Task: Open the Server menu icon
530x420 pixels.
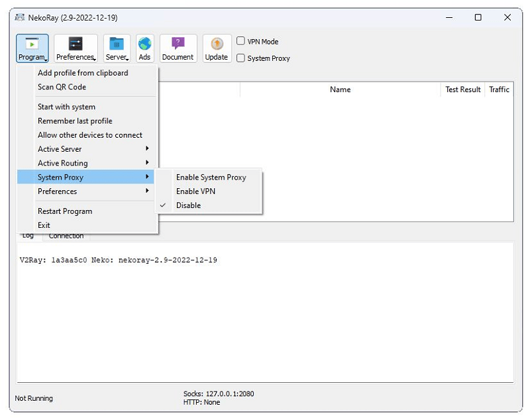Action: tap(116, 48)
